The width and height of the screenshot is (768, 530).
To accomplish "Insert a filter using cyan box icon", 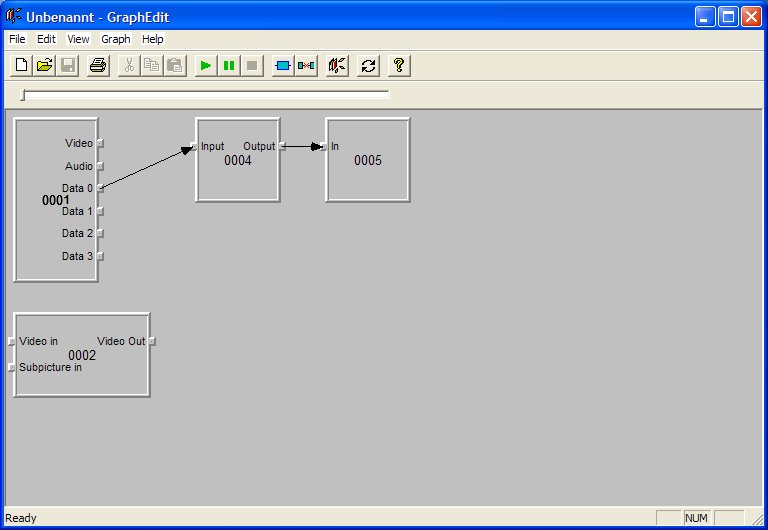I will coord(283,65).
